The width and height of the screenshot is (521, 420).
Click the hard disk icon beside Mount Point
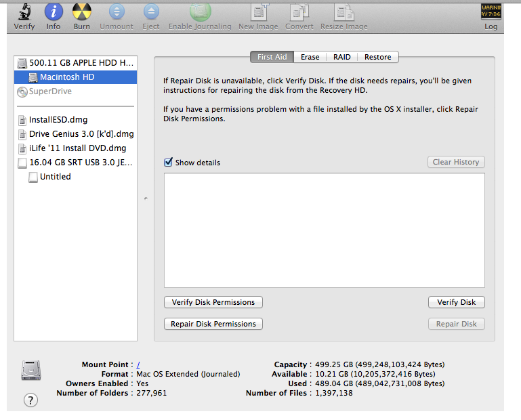point(31,370)
